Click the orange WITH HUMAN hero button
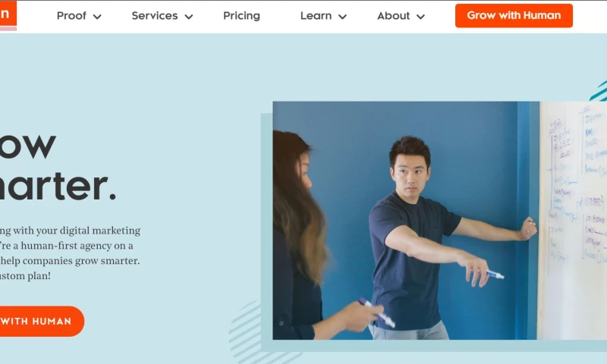The width and height of the screenshot is (607, 364). point(38,322)
